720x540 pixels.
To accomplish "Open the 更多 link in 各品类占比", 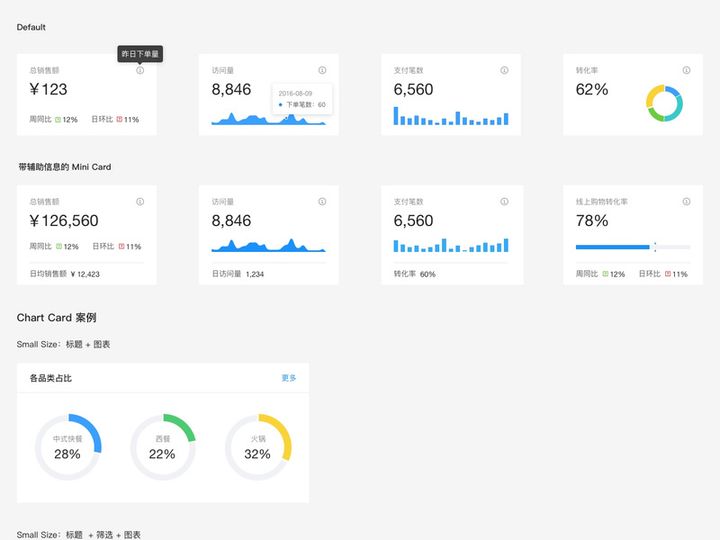I will click(289, 378).
